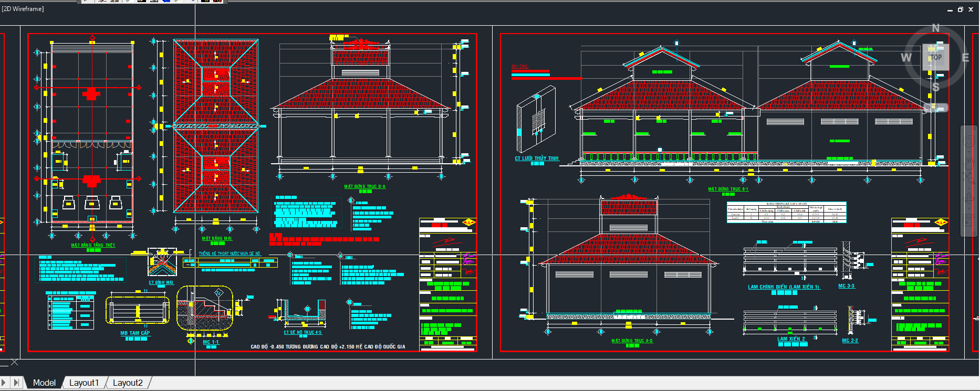The height and width of the screenshot is (391, 980).
Task: Rotate view using the W compass letter
Action: (906, 58)
